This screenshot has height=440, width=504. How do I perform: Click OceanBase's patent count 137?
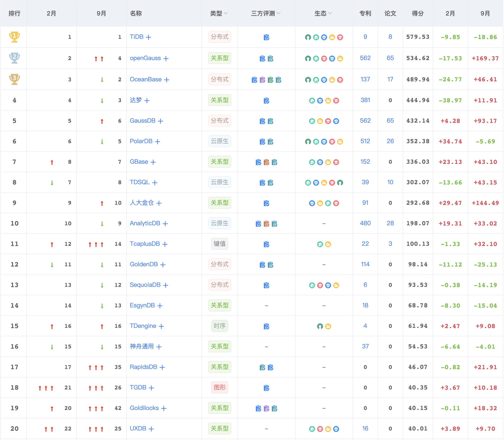[365, 79]
